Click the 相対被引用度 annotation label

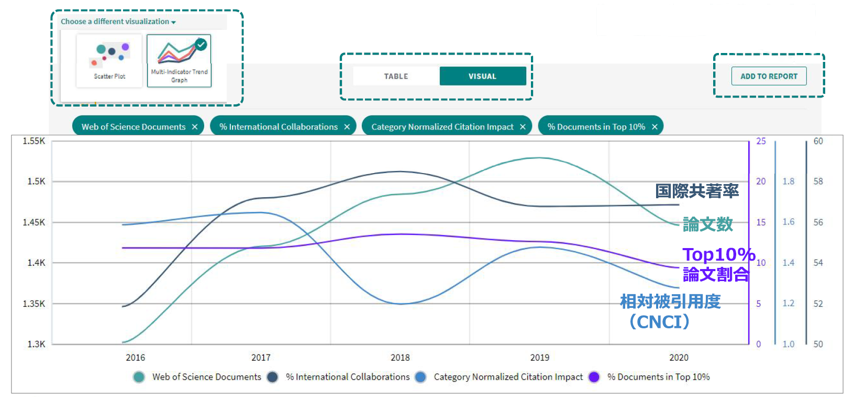coord(670,301)
